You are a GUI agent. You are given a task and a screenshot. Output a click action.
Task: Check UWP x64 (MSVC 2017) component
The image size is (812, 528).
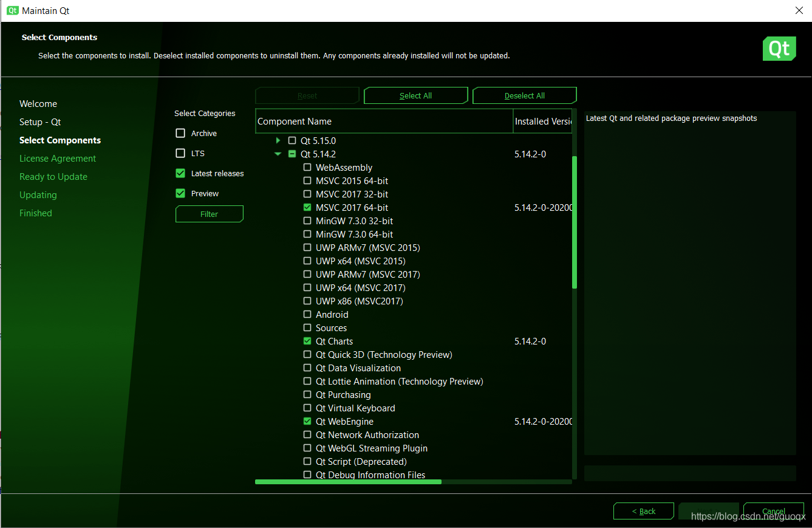(307, 287)
